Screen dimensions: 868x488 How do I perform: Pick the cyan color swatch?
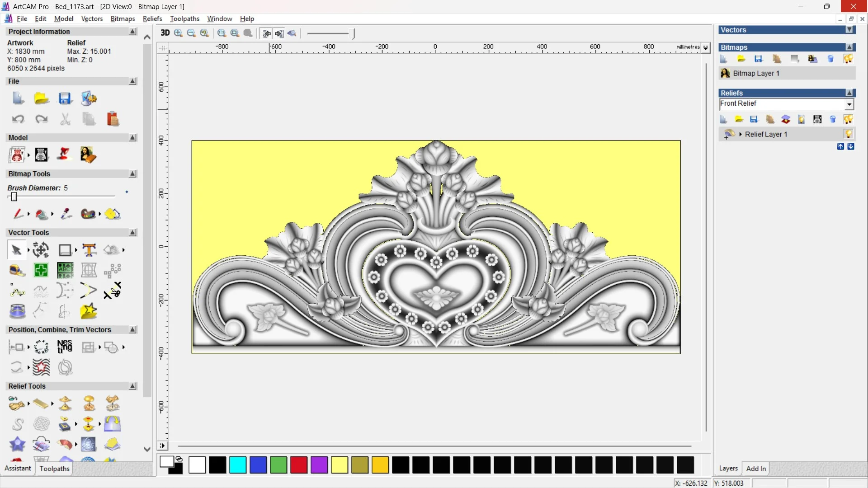click(x=238, y=465)
